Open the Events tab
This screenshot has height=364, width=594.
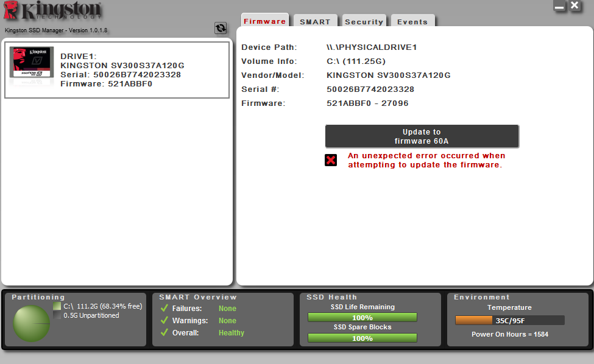point(412,21)
